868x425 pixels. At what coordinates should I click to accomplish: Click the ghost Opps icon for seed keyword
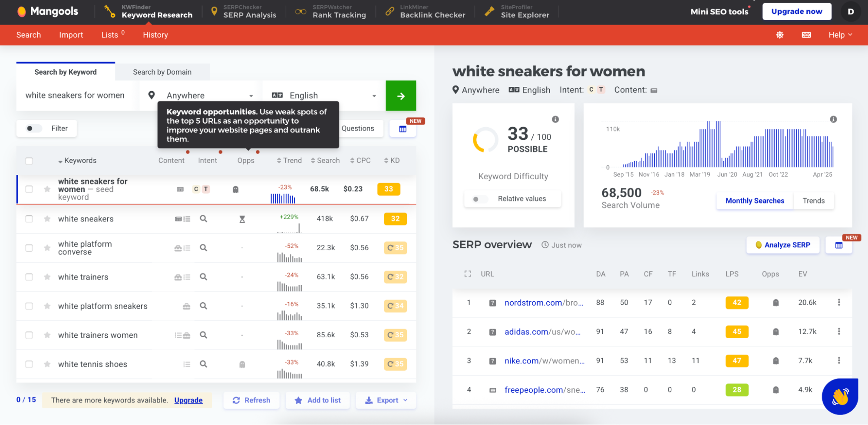pyautogui.click(x=235, y=189)
